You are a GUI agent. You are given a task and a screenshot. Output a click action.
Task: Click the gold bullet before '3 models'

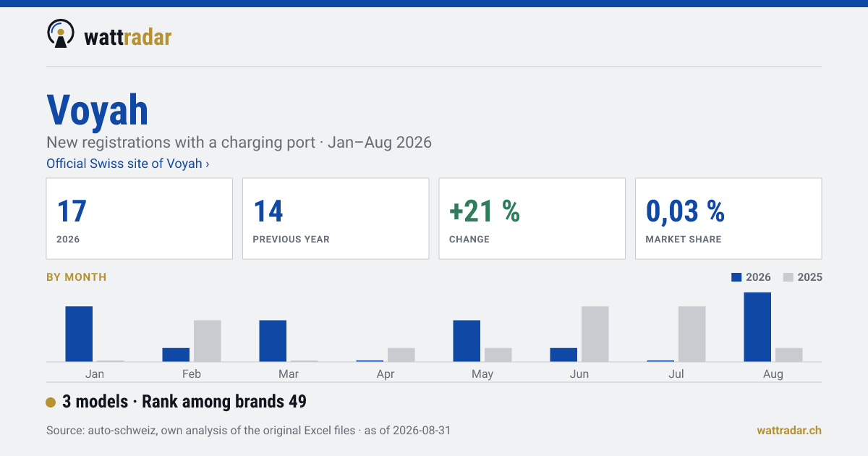(x=51, y=402)
